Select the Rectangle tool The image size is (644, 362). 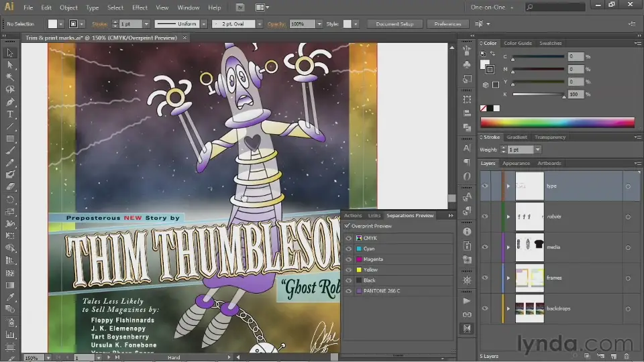click(10, 139)
